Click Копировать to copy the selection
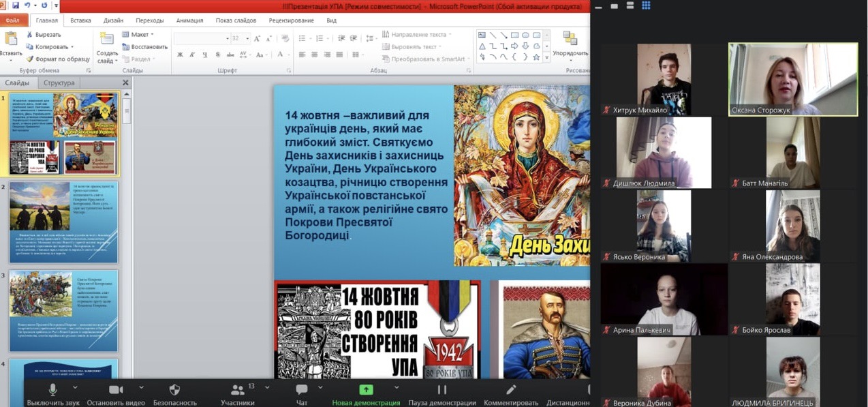Image resolution: width=868 pixels, height=407 pixels. (50, 47)
